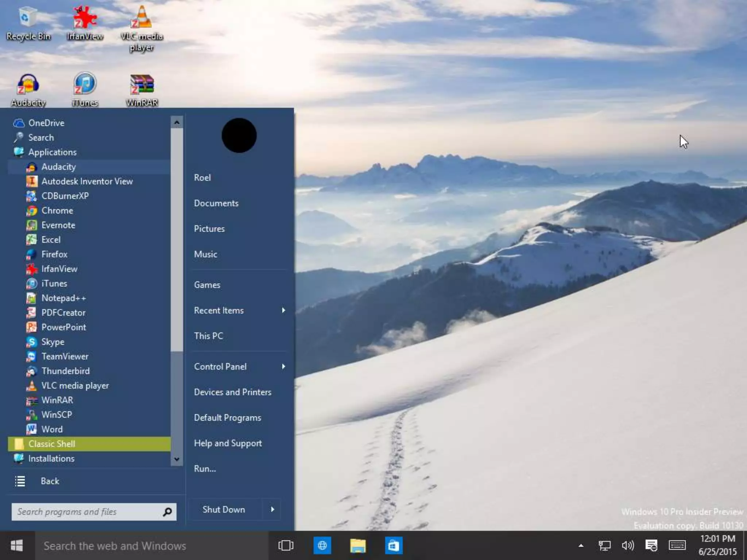747x560 pixels.
Task: Open Documents from the start menu
Action: point(239,203)
